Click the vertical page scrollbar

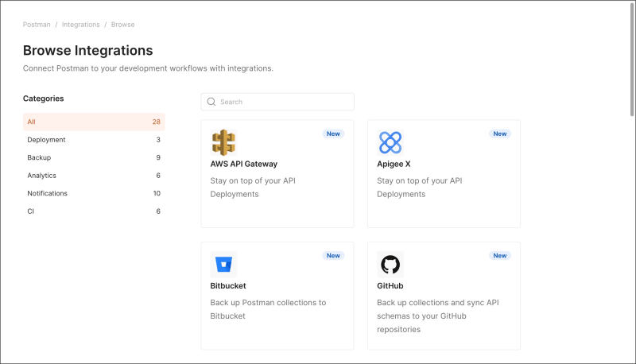pos(632,59)
